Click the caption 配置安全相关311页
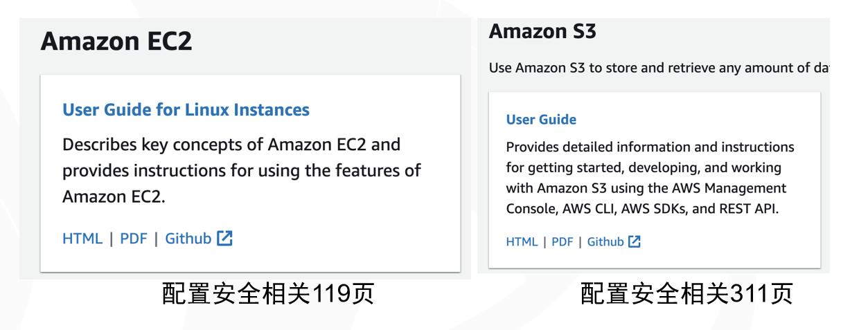 point(687,295)
